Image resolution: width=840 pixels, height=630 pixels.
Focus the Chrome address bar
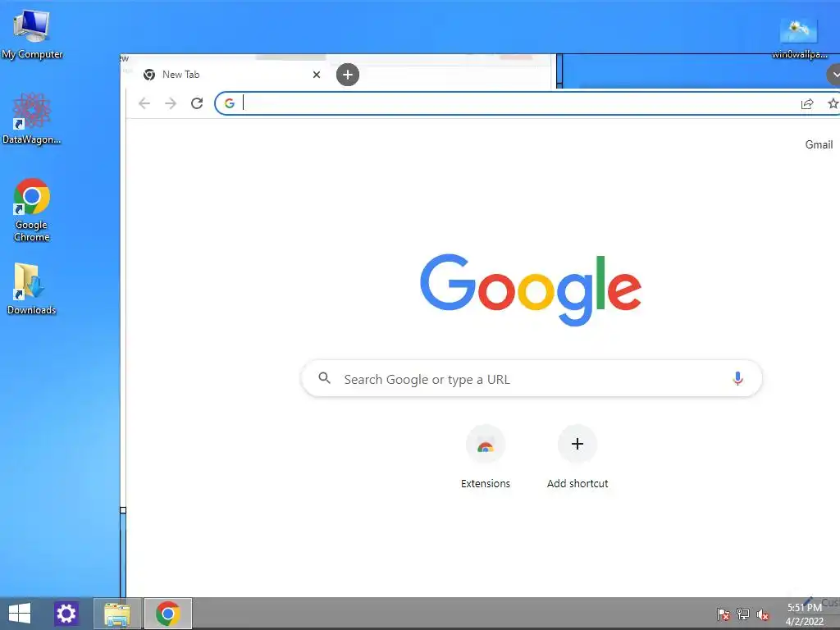coord(514,103)
